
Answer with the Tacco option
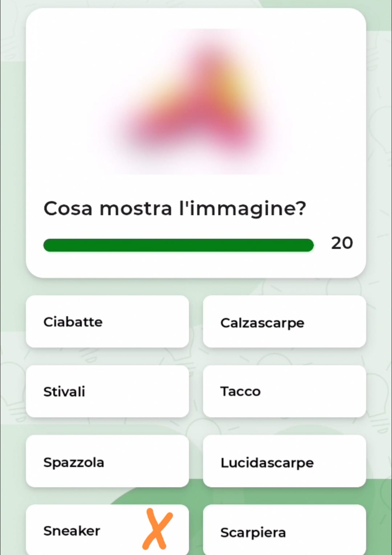coord(284,392)
